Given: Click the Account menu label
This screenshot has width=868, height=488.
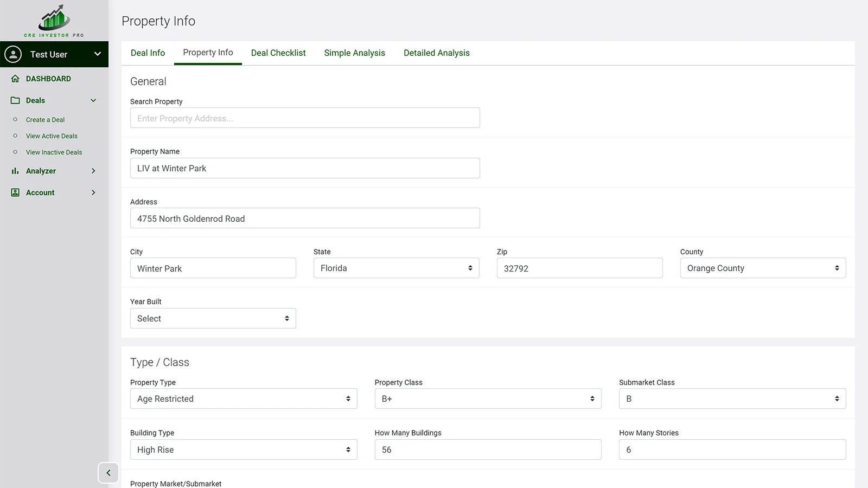Looking at the screenshot, I should [40, 192].
